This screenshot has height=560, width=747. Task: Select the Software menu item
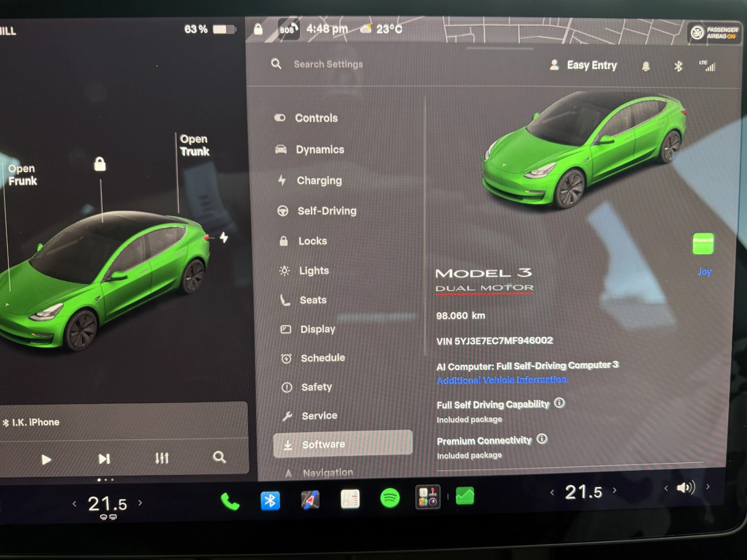point(343,443)
